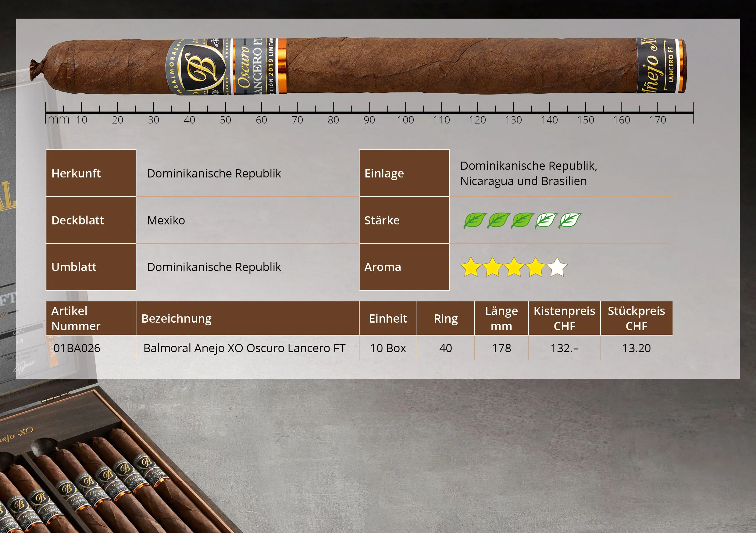This screenshot has width=756, height=533.
Task: Select box price 132.–
Action: click(564, 348)
